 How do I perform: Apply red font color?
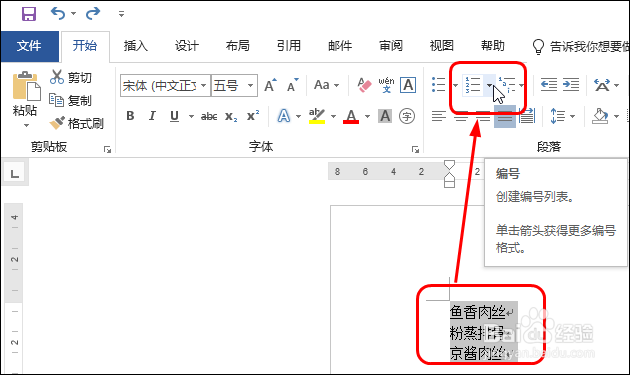tap(352, 116)
